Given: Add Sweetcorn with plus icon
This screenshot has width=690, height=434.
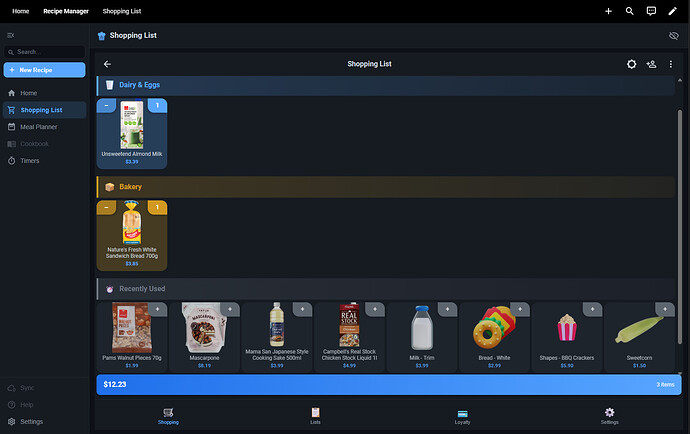Looking at the screenshot, I should coord(665,309).
